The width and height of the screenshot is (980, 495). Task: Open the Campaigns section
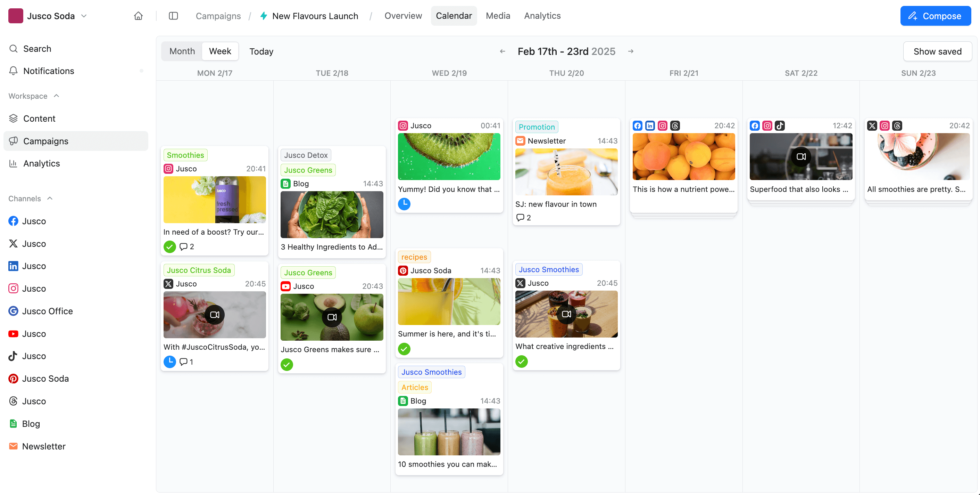pos(45,140)
